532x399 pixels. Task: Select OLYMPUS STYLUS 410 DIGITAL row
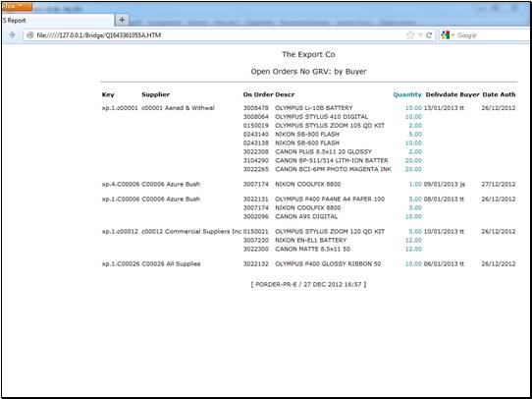tap(321, 117)
